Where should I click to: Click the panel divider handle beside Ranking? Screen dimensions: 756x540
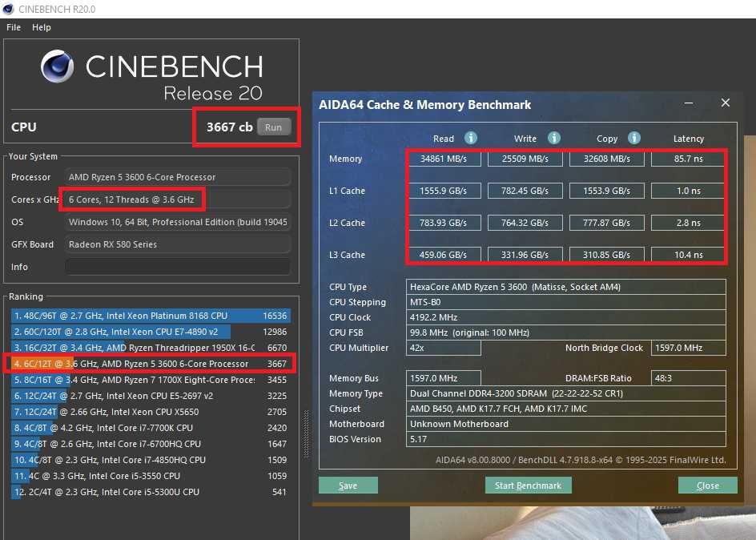[305, 434]
